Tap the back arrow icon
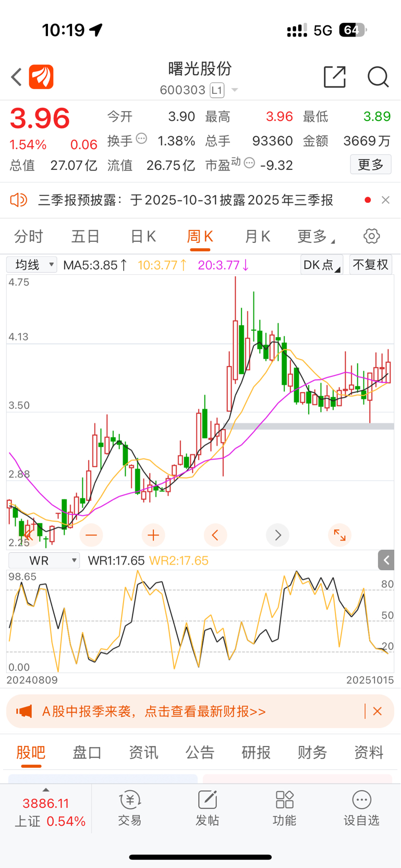Screen dimensions: 401x868 (x=16, y=77)
